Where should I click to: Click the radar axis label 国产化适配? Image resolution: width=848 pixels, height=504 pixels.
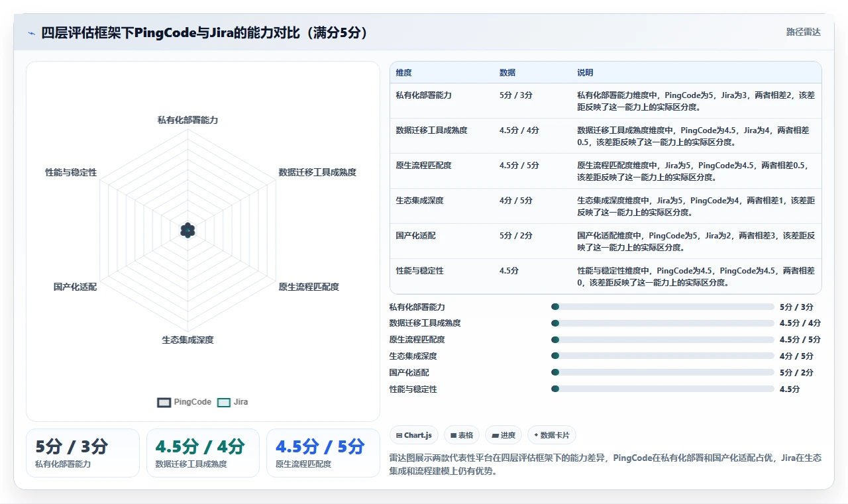click(x=75, y=287)
